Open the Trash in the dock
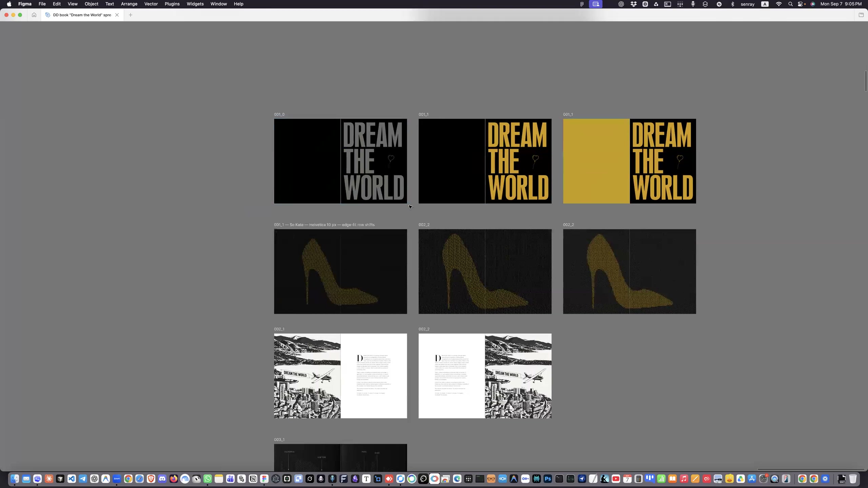The image size is (868, 488). 853,479
